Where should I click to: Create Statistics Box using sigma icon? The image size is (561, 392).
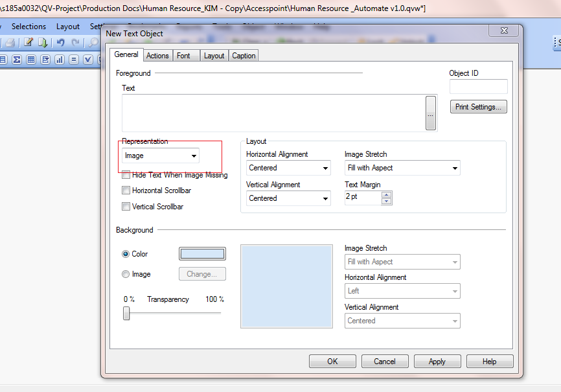[16, 60]
